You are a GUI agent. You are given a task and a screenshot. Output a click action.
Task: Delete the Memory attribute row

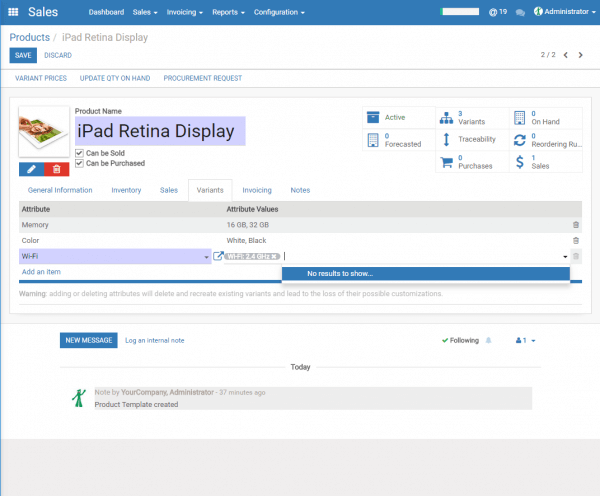576,225
